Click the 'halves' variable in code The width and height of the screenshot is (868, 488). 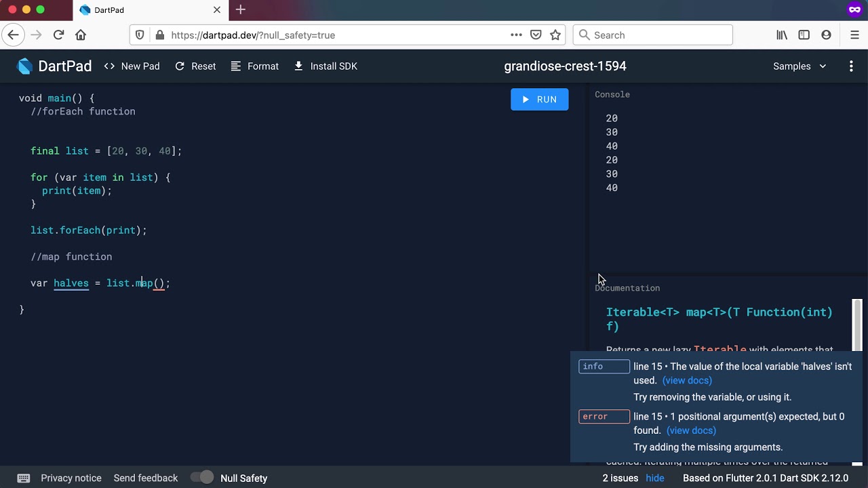pos(71,283)
